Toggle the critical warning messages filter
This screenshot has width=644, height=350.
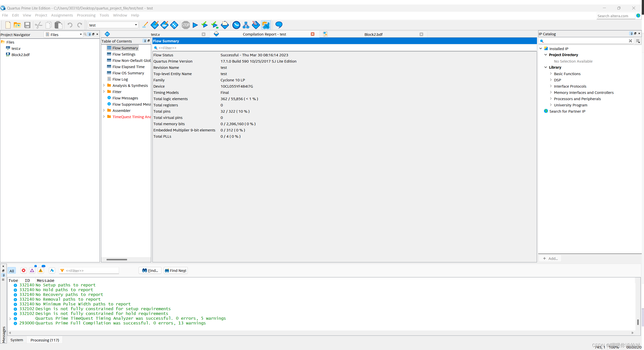click(32, 270)
